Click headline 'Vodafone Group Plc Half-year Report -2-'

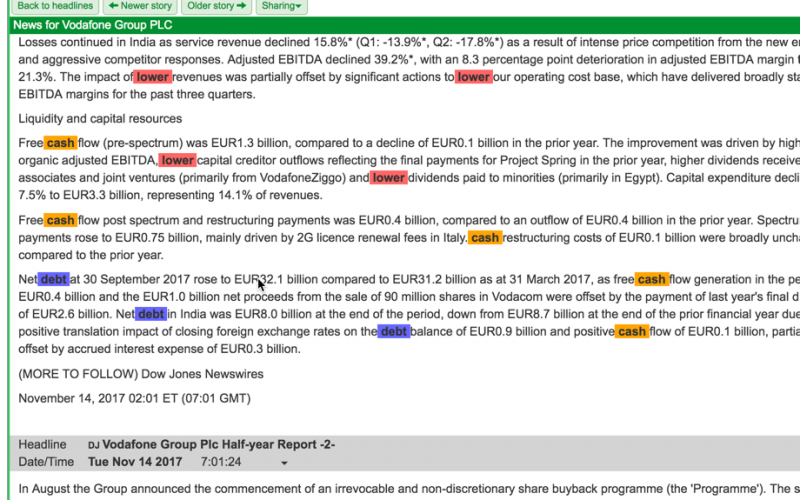click(x=218, y=444)
